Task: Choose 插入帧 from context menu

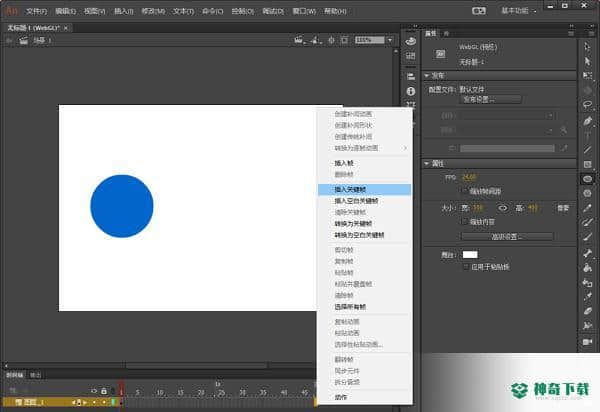Action: coord(365,163)
